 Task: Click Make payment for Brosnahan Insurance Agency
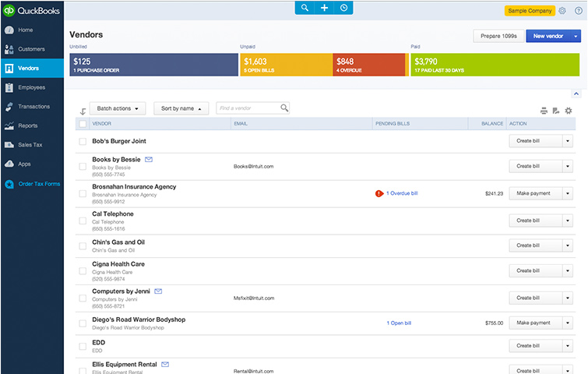tap(536, 193)
